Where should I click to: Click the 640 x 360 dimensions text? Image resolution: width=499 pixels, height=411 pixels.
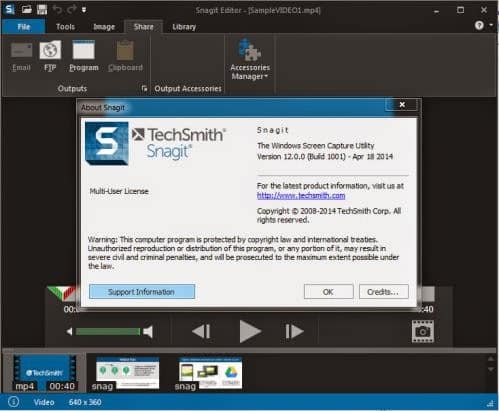85,402
